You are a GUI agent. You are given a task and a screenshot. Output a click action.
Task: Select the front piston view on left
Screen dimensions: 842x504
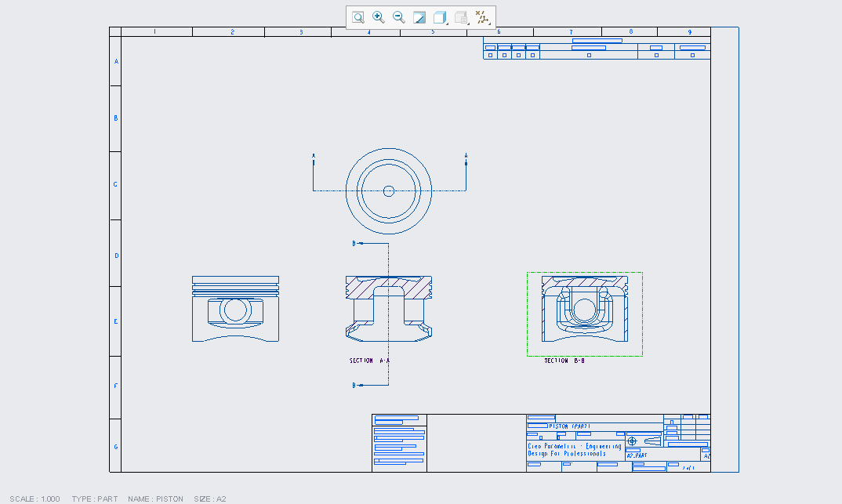(235, 309)
